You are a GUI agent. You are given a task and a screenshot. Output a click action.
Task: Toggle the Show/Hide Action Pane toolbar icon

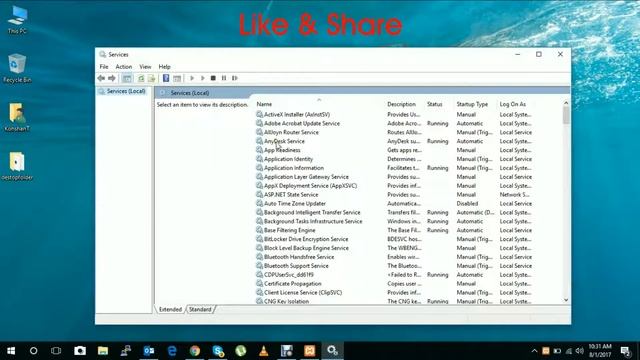177,78
